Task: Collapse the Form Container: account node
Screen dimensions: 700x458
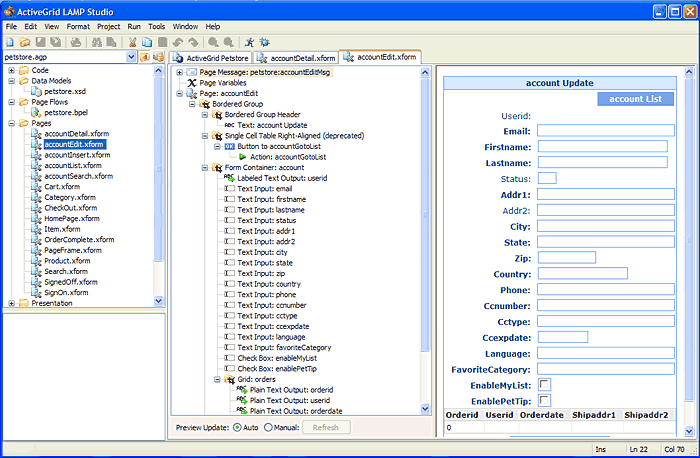Action: 203,167
